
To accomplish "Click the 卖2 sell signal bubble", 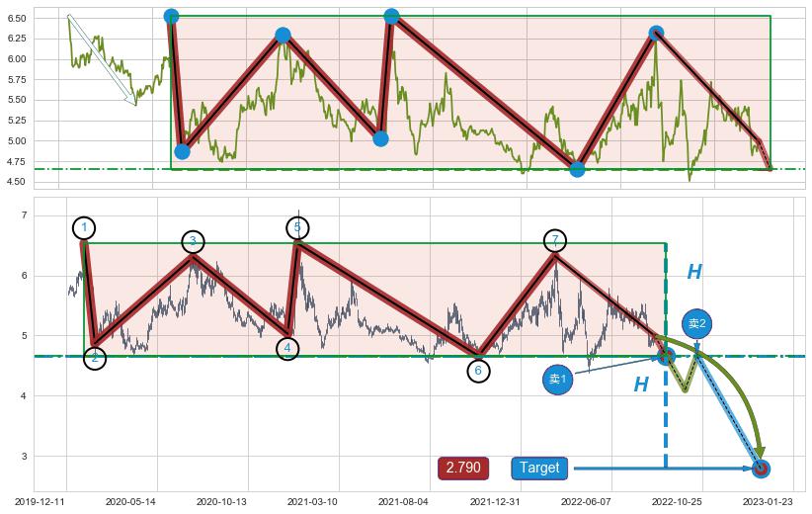I will coord(697,323).
